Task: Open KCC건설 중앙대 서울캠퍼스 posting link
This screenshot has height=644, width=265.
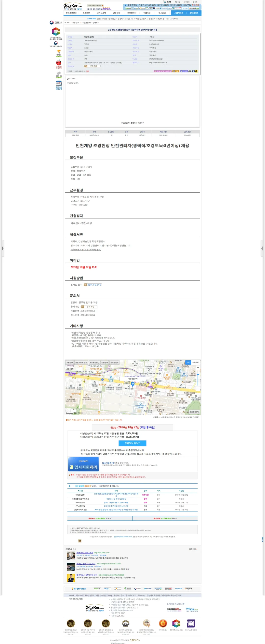Action: pyautogui.click(x=116, y=510)
